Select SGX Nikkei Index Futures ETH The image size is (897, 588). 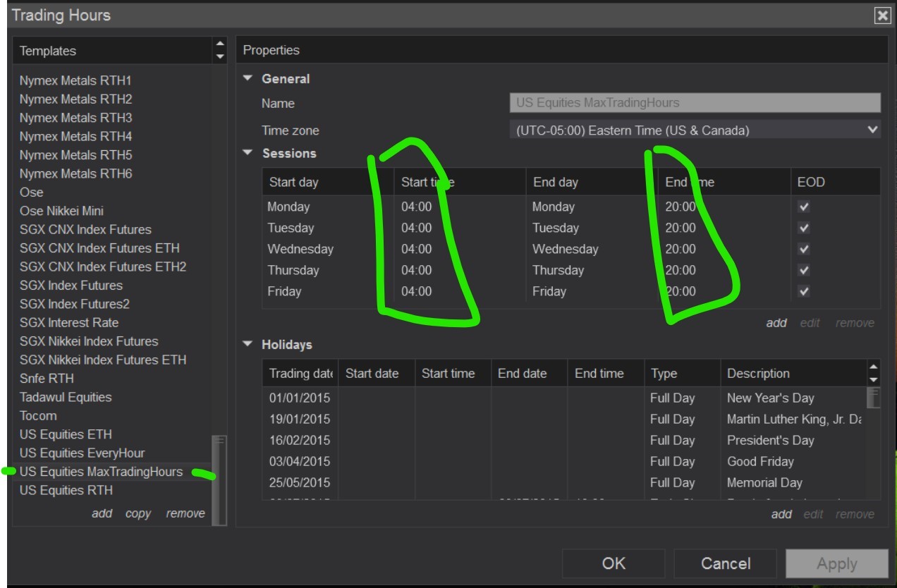103,360
